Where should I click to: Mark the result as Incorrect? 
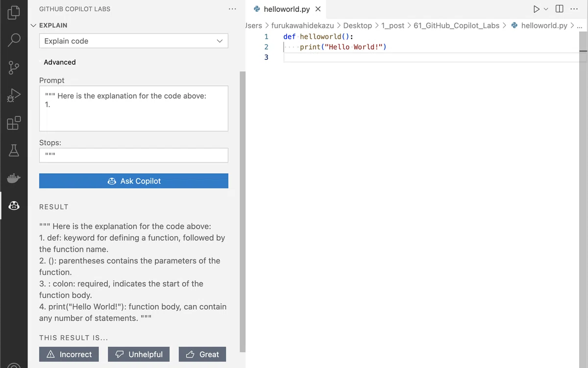click(x=69, y=354)
